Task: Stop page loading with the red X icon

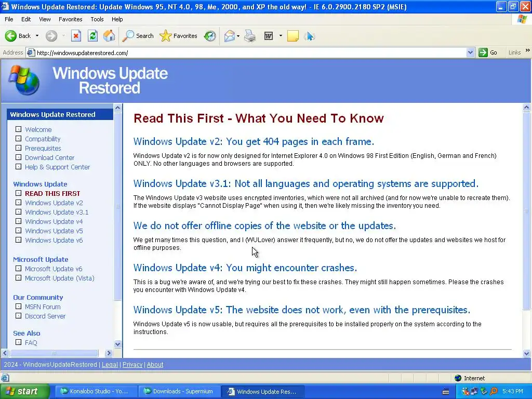Action: [x=76, y=36]
